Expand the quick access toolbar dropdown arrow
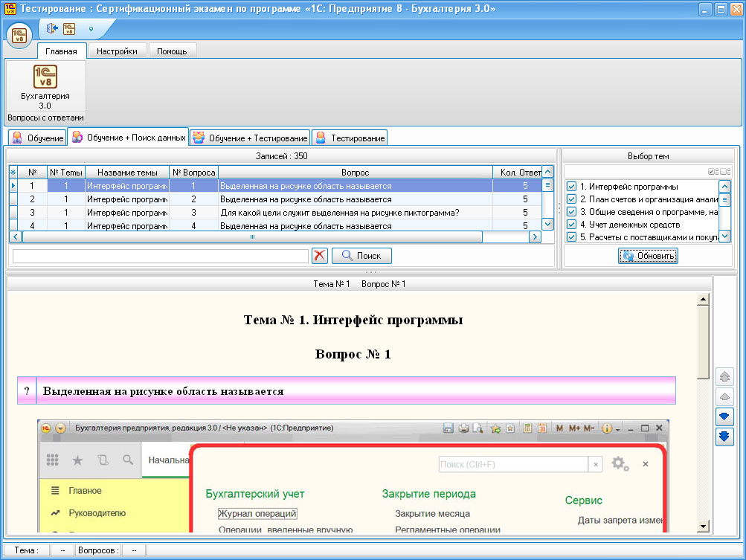The width and height of the screenshot is (746, 560). 91,29
